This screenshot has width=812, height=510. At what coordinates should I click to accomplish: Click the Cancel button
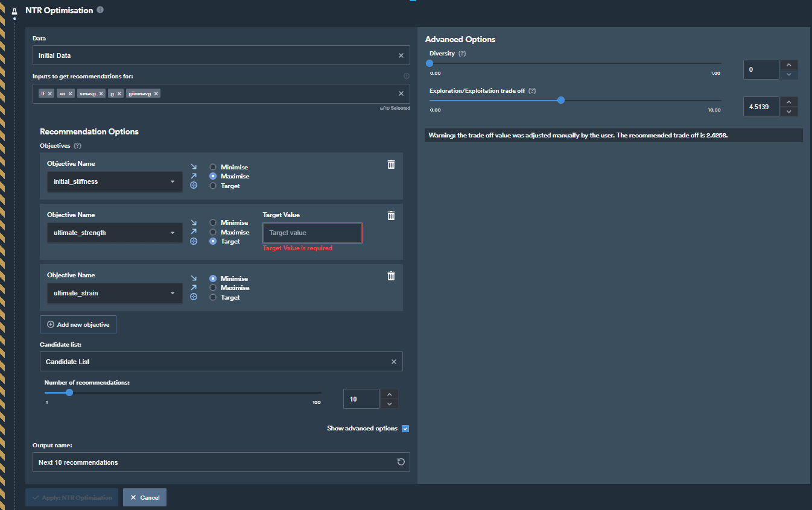coord(145,497)
